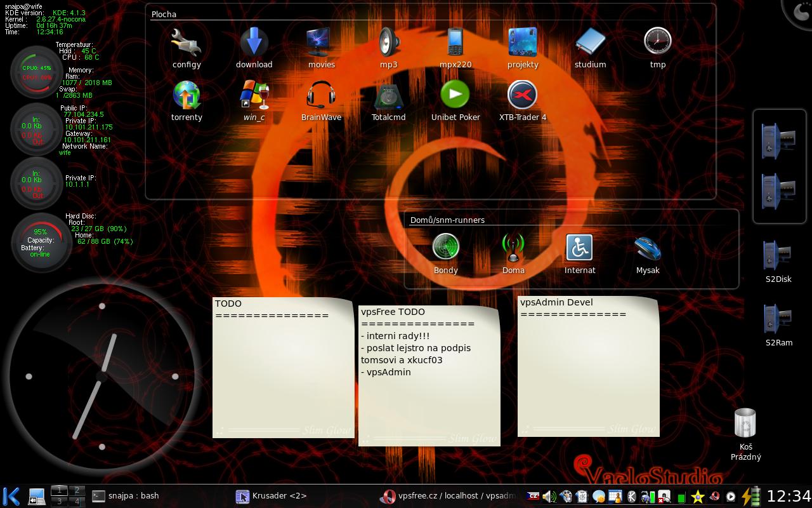The width and height of the screenshot is (812, 508).
Task: Click the vpsFree TODO sticky note text
Action: click(429, 375)
